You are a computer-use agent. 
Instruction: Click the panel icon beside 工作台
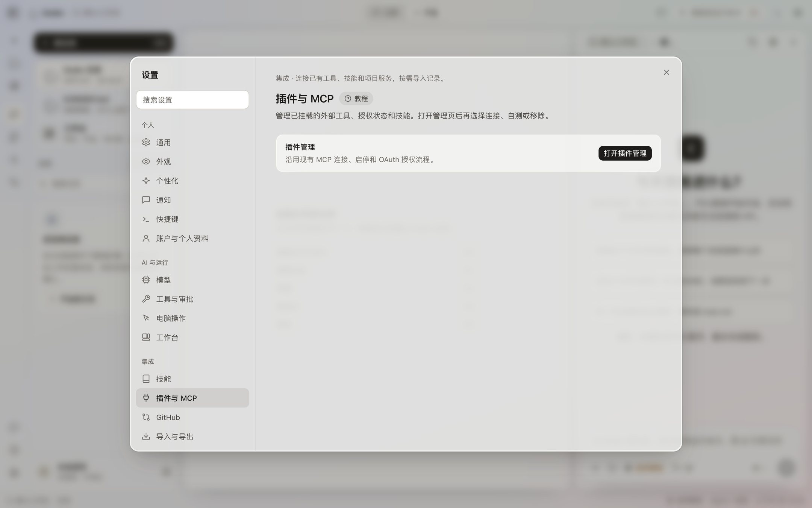(x=146, y=337)
